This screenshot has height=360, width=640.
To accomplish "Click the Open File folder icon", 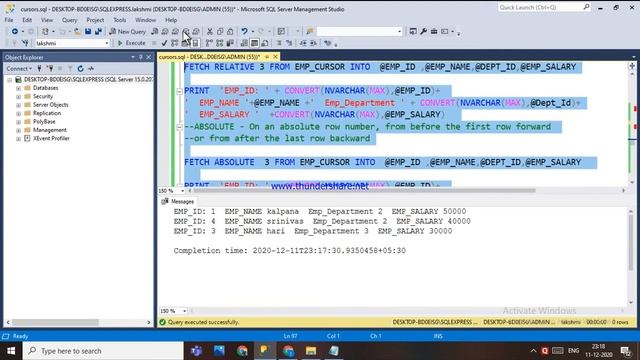I will [x=77, y=31].
